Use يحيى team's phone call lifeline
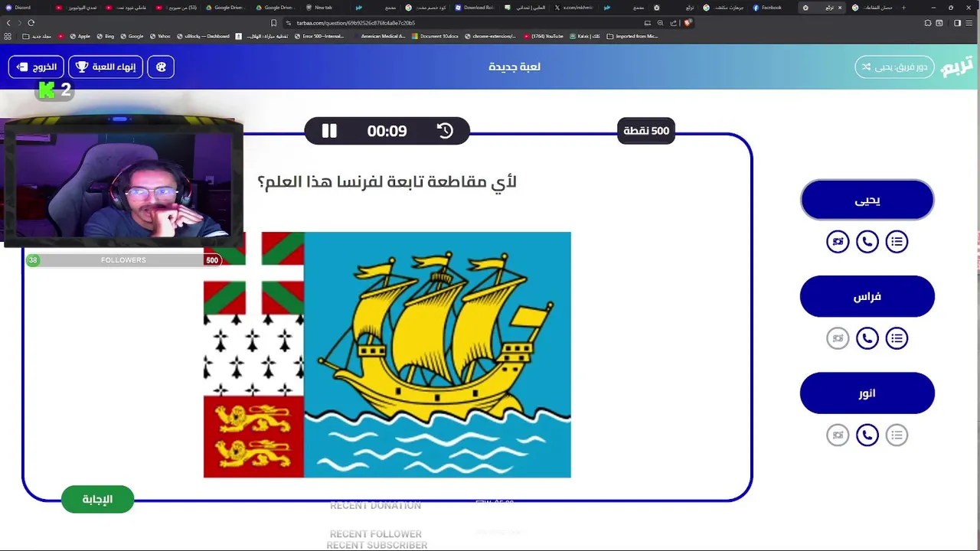Screen dimensions: 980x551 867,242
